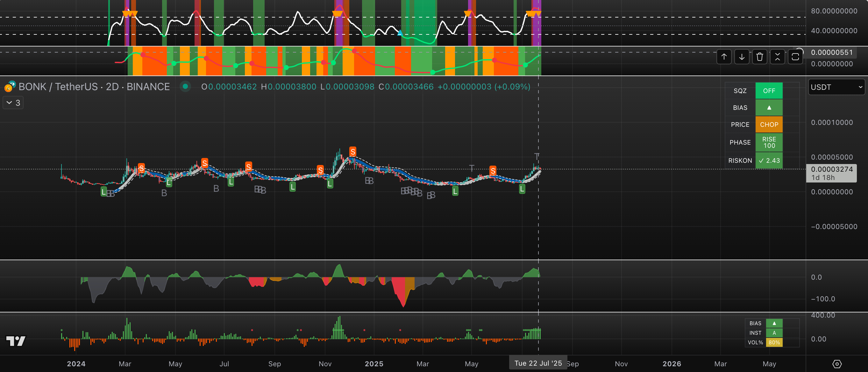Select the first L marker in early 2024

pos(104,192)
